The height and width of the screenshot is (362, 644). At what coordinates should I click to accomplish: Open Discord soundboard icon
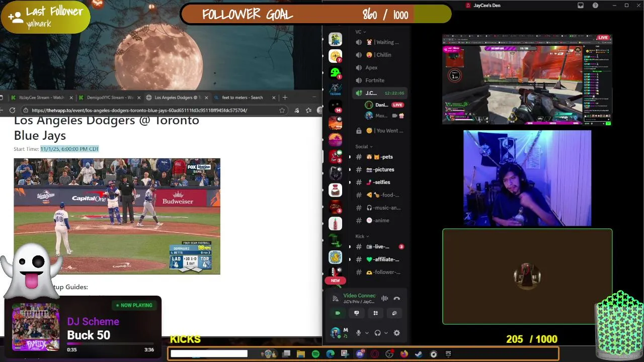[394, 313]
